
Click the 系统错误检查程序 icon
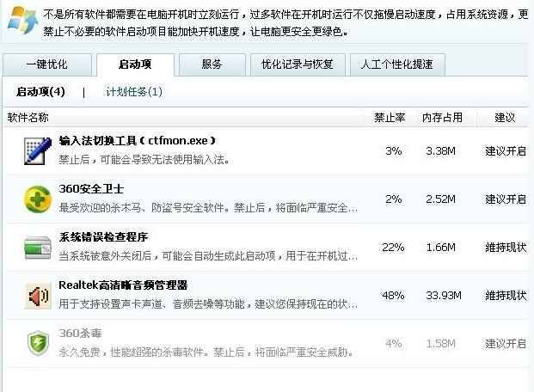click(x=38, y=247)
